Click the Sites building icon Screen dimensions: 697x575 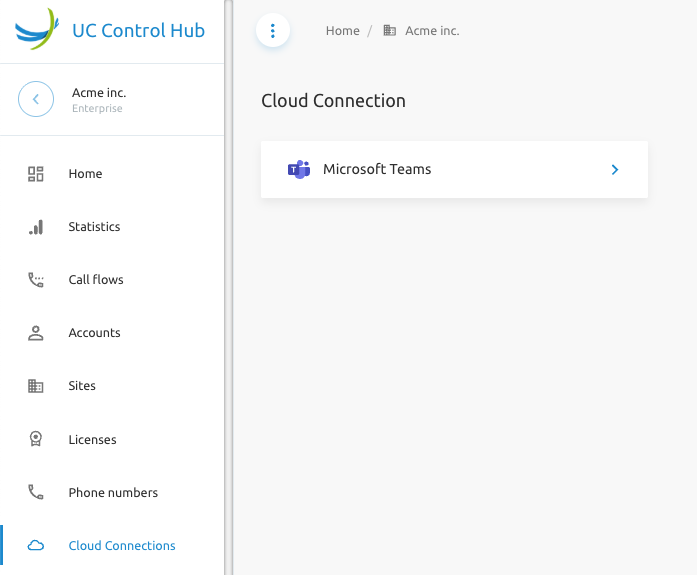(36, 386)
